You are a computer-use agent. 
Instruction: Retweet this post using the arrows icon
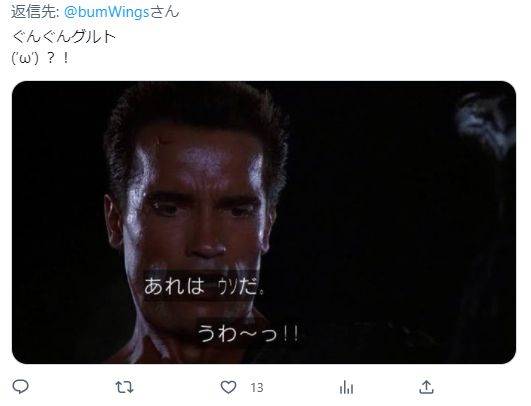(x=124, y=387)
